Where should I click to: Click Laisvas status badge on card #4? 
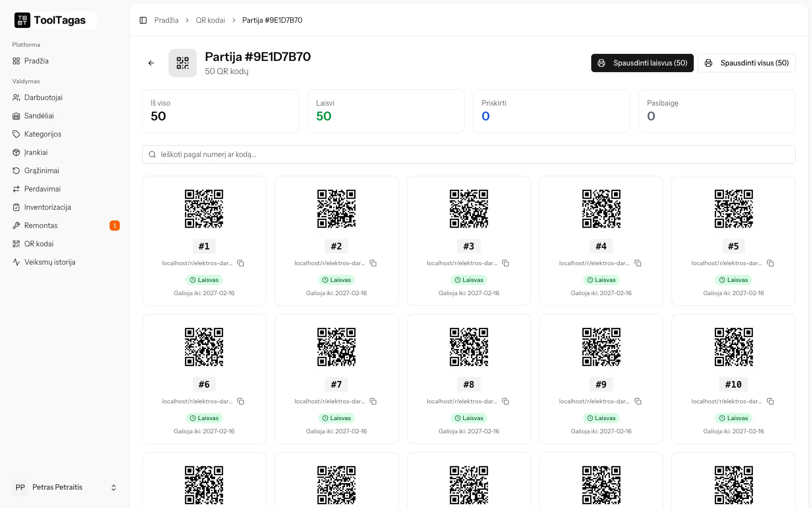click(x=601, y=280)
